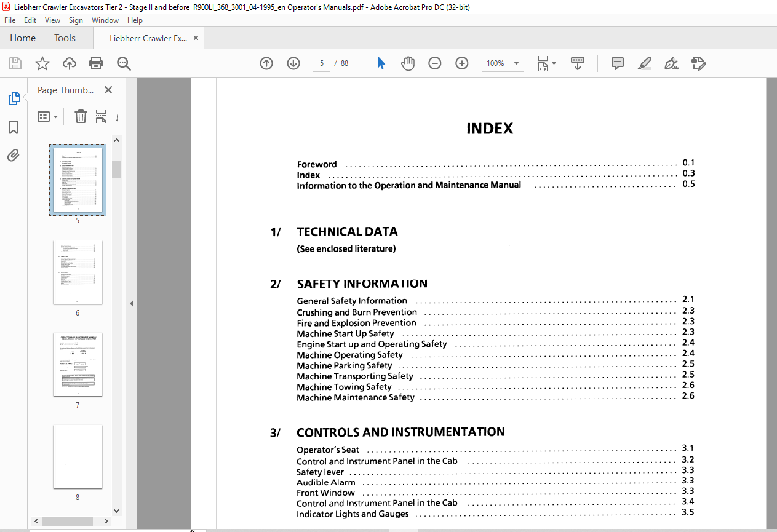Viewport: 777px width, 532px height.
Task: Click 'CONTROLS AND INSTRUMENTATION' heading
Action: 400,432
